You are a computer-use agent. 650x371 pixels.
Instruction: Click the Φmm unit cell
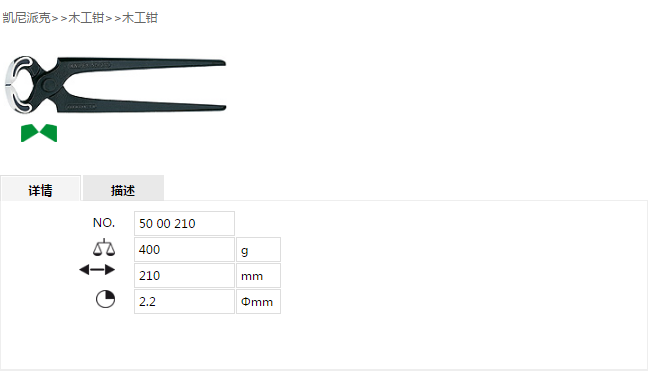(x=258, y=301)
